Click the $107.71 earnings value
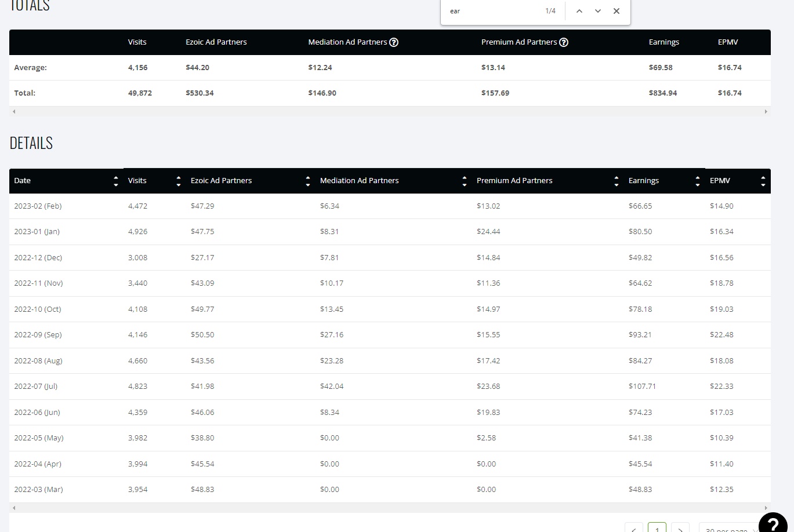The image size is (794, 532). pyautogui.click(x=642, y=386)
